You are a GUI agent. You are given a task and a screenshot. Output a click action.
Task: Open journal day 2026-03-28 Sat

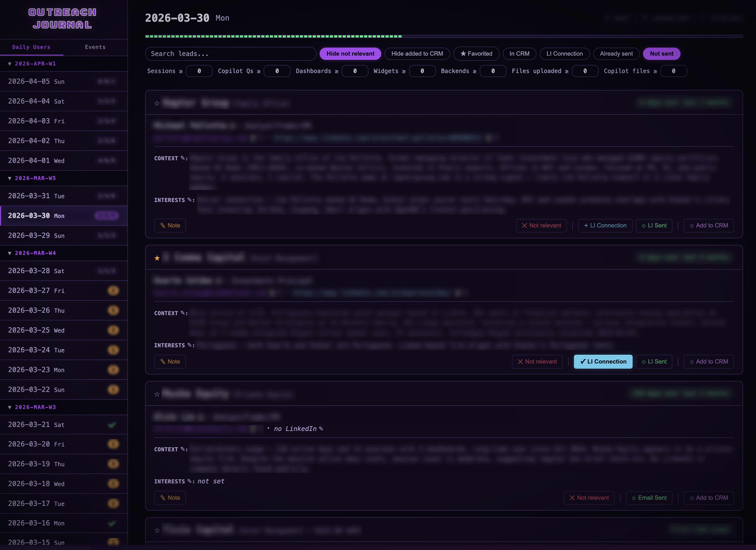[x=64, y=271]
